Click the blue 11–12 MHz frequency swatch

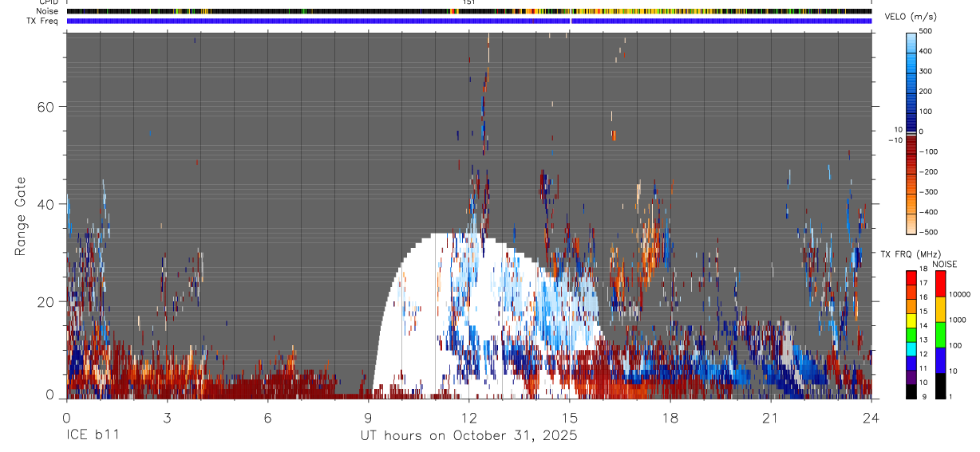tap(912, 364)
